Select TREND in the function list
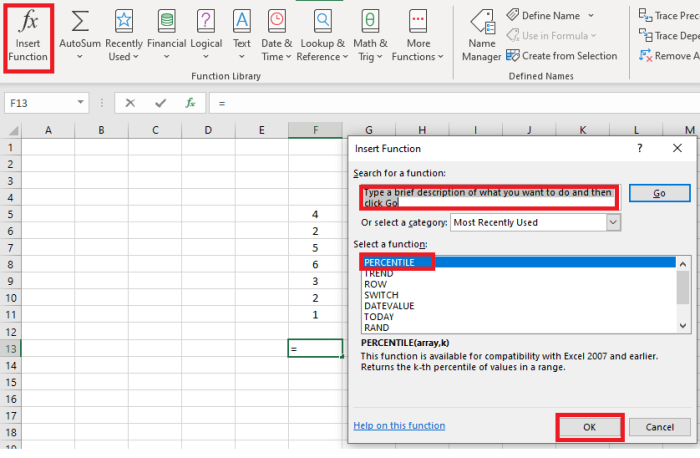This screenshot has width=700, height=458. 518,274
